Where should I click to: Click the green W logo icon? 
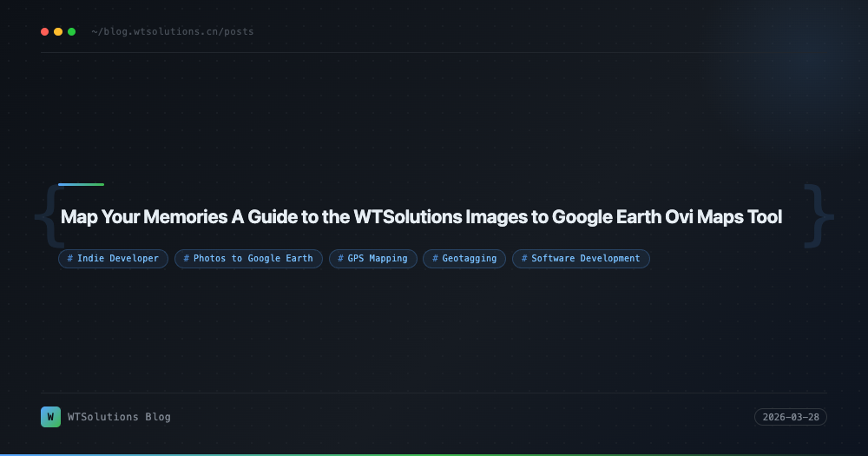tap(51, 417)
